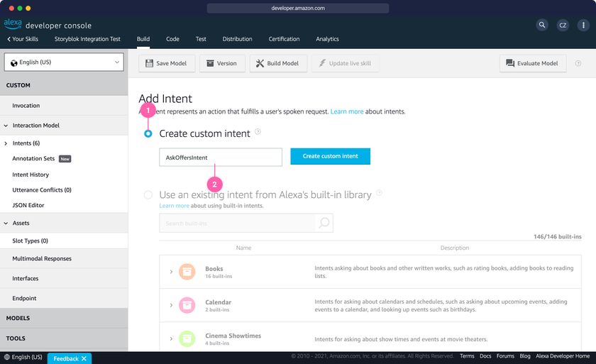This screenshot has height=364, width=596.
Task: Open Intent History in the sidebar
Action: pos(31,175)
